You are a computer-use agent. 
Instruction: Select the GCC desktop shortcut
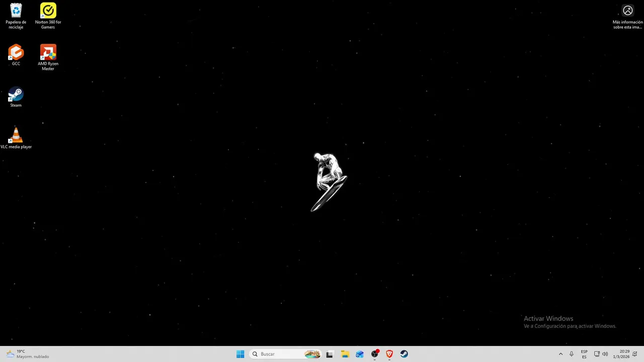[16, 55]
